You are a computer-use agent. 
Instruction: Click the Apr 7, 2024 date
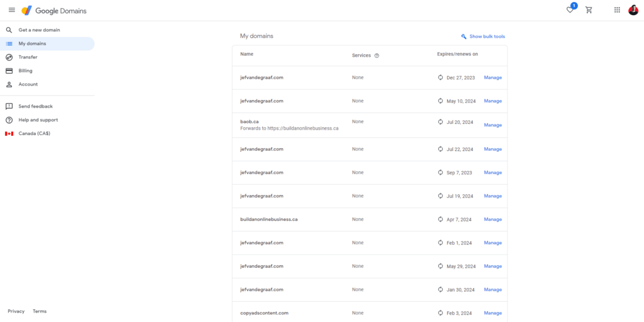(459, 219)
